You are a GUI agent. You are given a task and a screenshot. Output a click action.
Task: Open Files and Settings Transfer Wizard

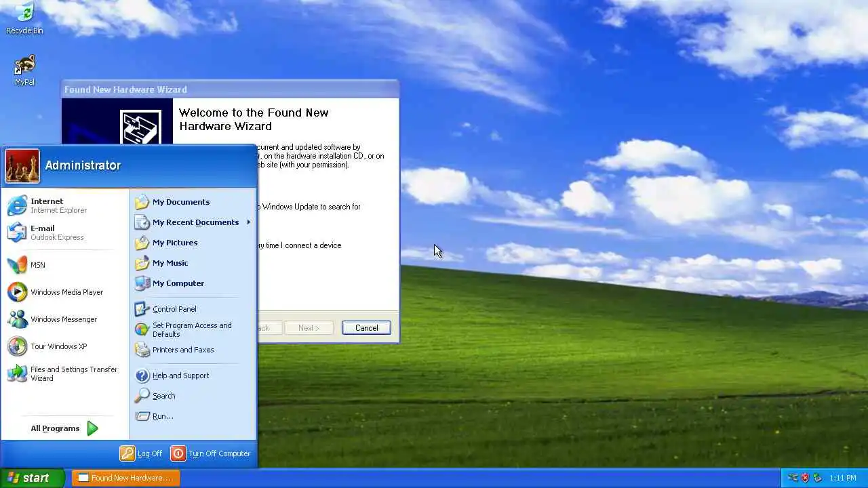pyautogui.click(x=64, y=373)
